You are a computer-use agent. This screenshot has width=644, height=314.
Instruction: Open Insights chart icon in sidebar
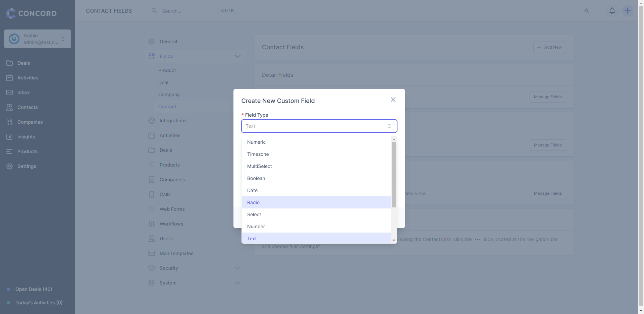click(x=9, y=137)
